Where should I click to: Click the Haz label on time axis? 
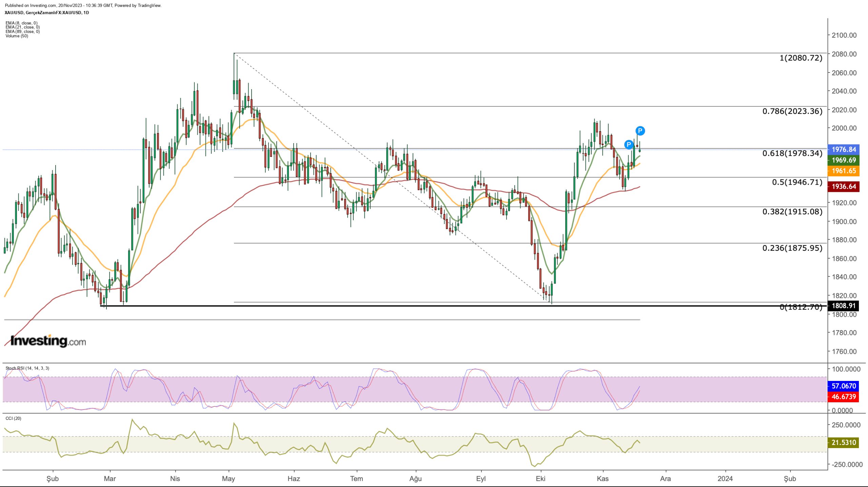click(294, 479)
